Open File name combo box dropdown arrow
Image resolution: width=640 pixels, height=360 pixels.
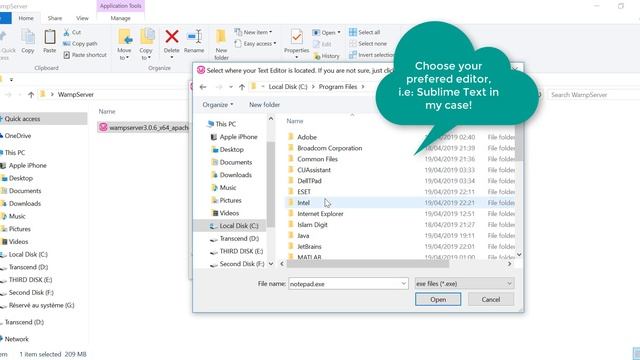[404, 284]
